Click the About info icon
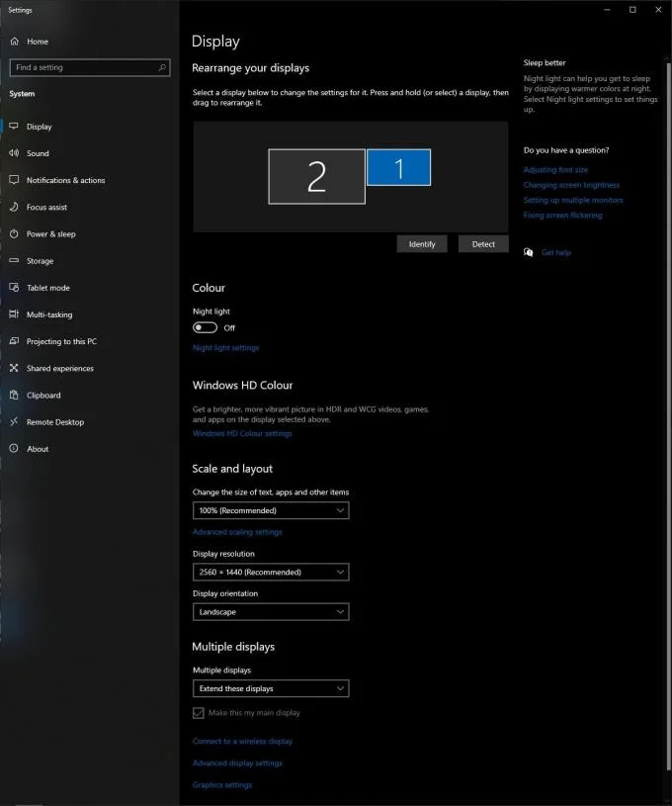 tap(14, 448)
